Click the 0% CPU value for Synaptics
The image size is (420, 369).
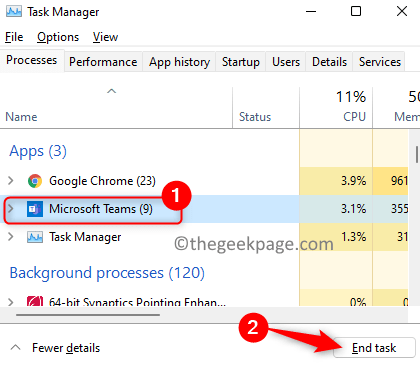tap(358, 302)
